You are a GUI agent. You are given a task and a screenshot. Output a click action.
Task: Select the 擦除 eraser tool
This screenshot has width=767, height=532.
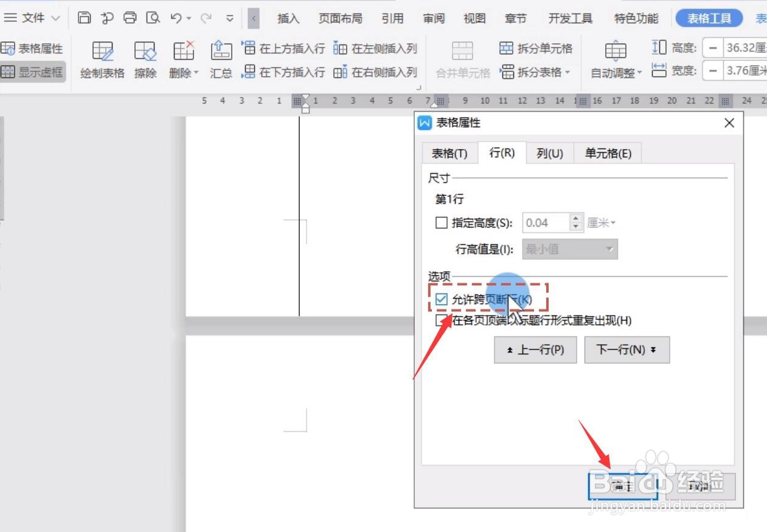click(145, 59)
